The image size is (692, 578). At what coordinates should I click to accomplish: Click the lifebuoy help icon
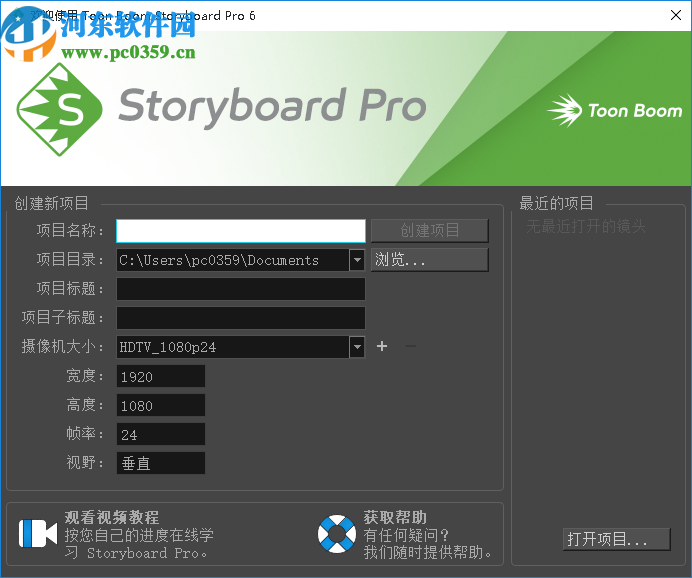click(337, 534)
